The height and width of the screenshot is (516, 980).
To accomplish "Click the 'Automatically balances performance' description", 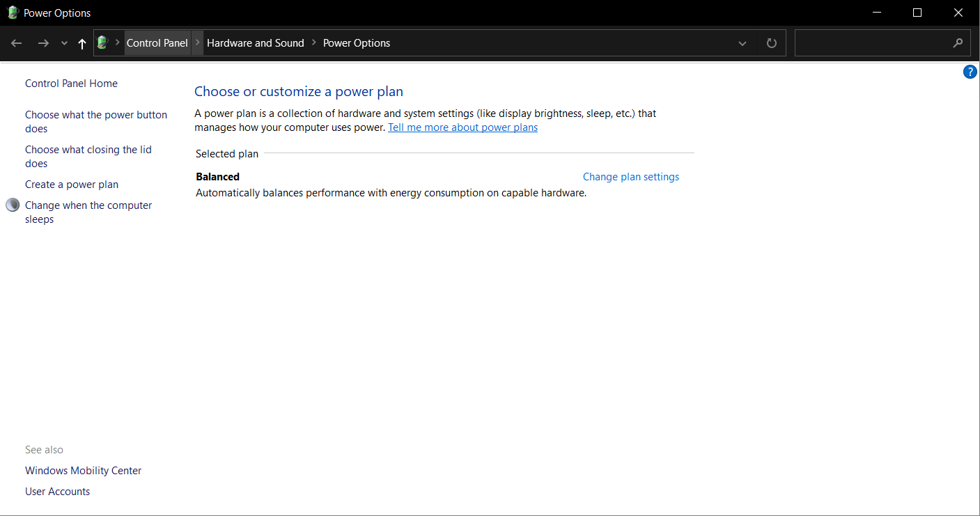I will [391, 193].
